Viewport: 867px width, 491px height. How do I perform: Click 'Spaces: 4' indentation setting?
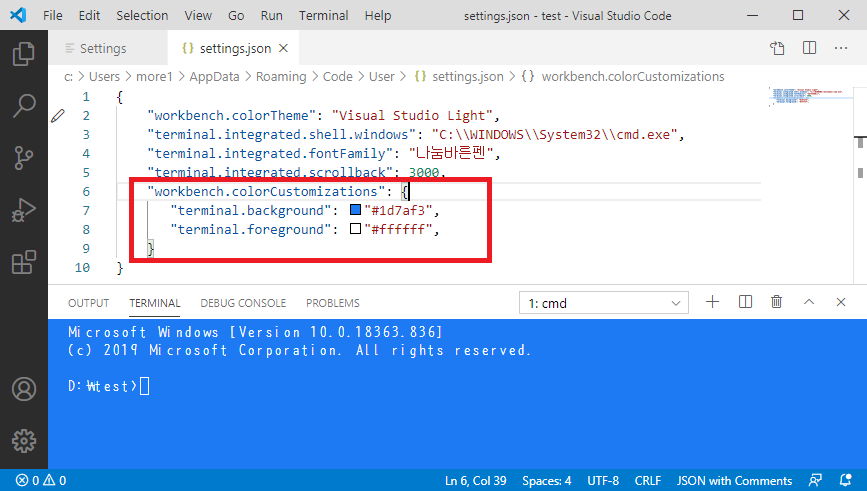547,480
